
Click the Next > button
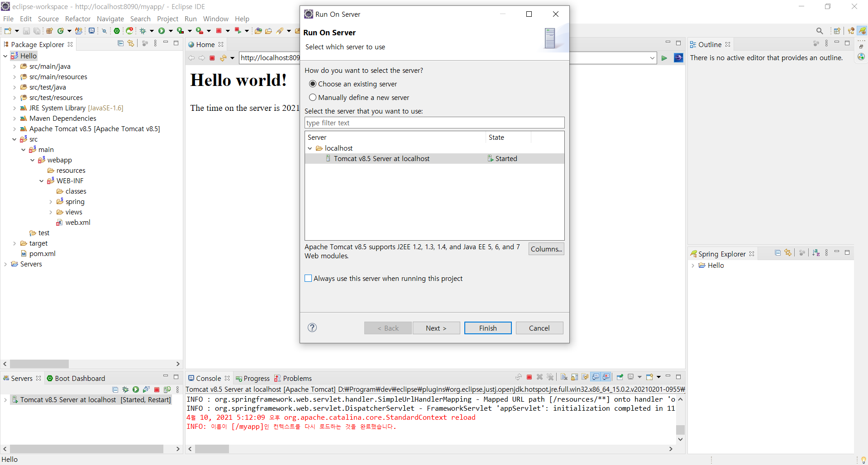click(x=436, y=328)
